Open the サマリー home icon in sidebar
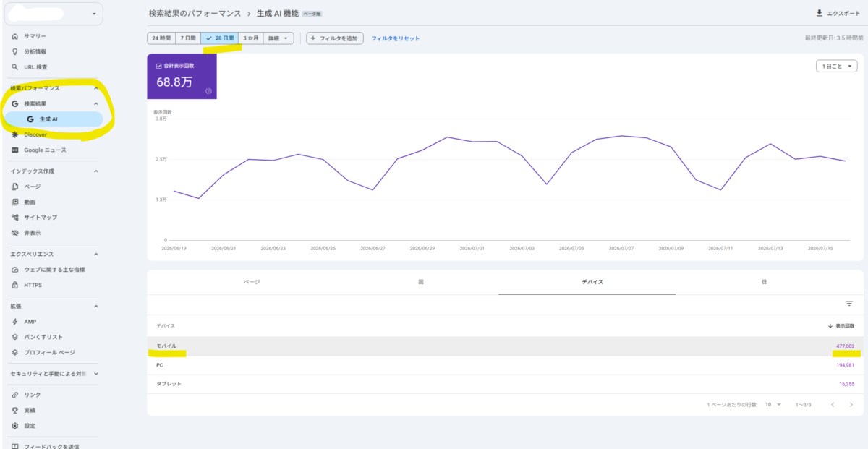 (x=15, y=36)
